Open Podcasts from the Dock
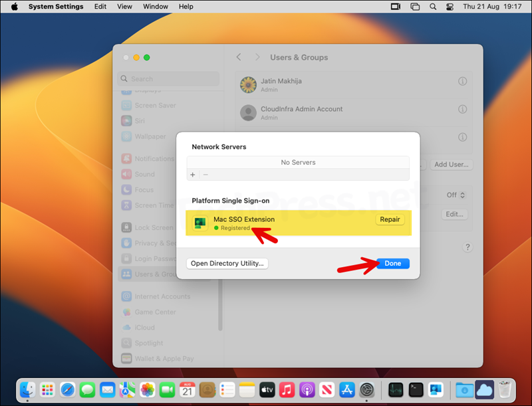The image size is (532, 406). [x=307, y=390]
